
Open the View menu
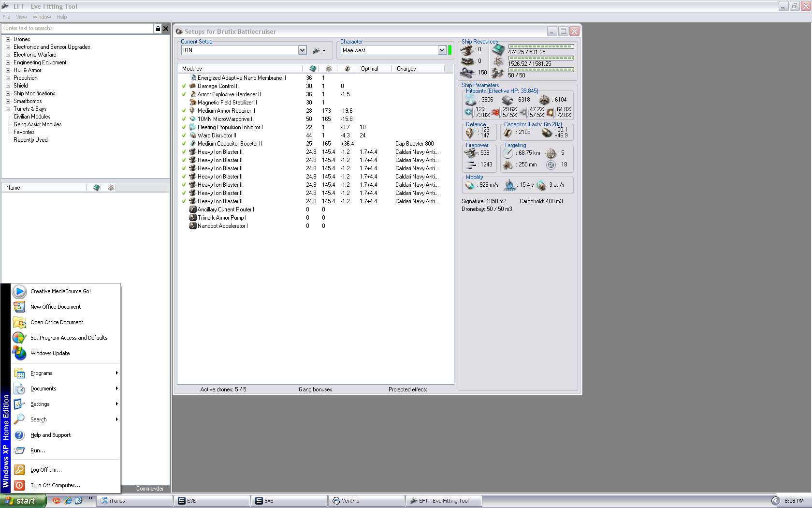(21, 17)
